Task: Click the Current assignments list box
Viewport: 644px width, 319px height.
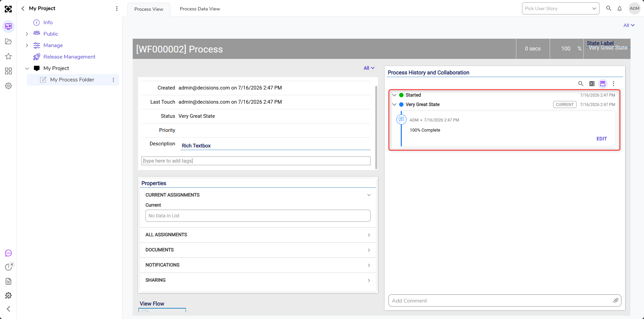Action: pos(258,216)
